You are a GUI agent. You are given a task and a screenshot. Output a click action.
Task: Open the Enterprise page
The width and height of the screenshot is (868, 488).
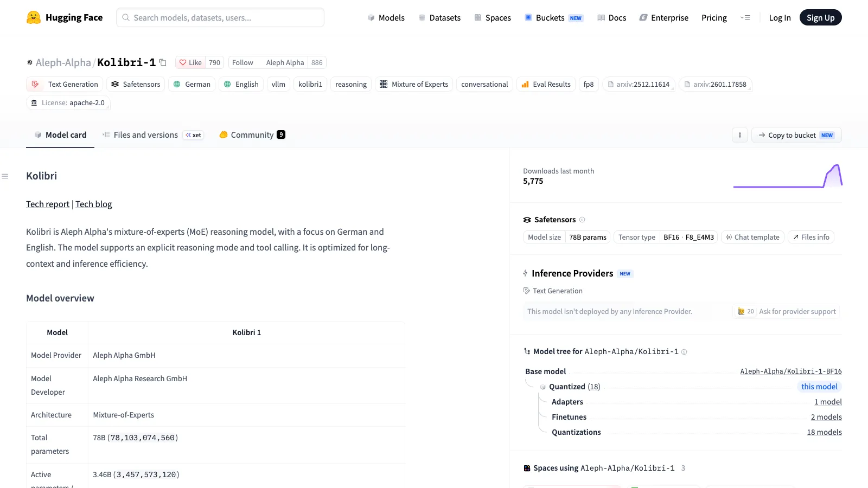click(664, 17)
